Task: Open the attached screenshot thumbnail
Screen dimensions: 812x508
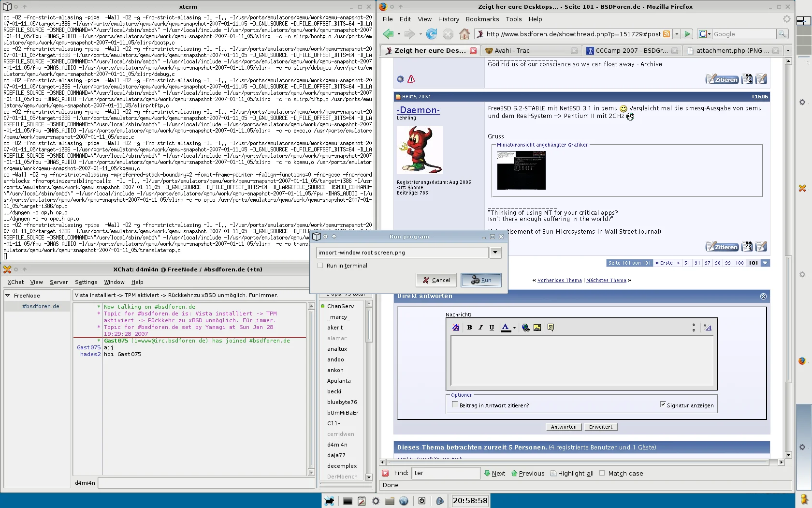Action: [521, 170]
